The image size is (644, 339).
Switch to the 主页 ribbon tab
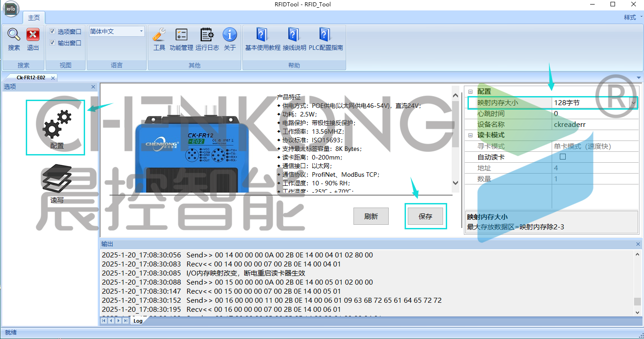[x=34, y=18]
